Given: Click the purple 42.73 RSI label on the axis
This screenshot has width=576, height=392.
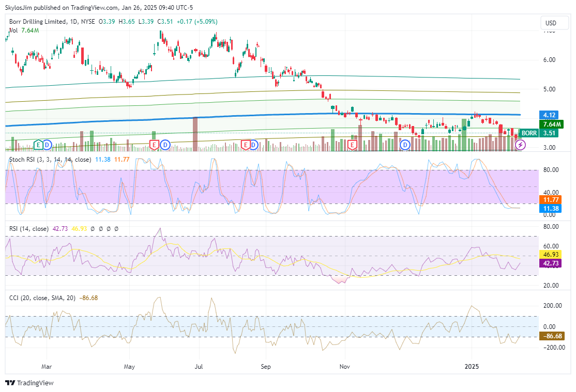Looking at the screenshot, I should pyautogui.click(x=550, y=263).
